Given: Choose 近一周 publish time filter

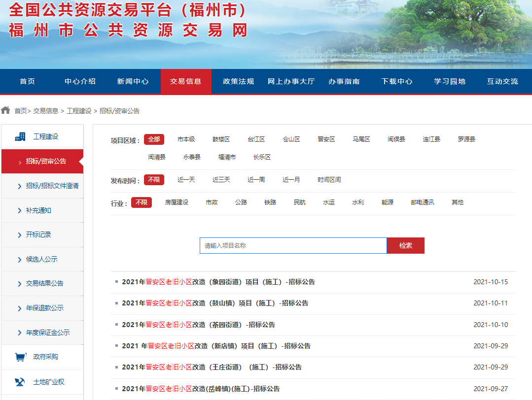Looking at the screenshot, I should 256,180.
